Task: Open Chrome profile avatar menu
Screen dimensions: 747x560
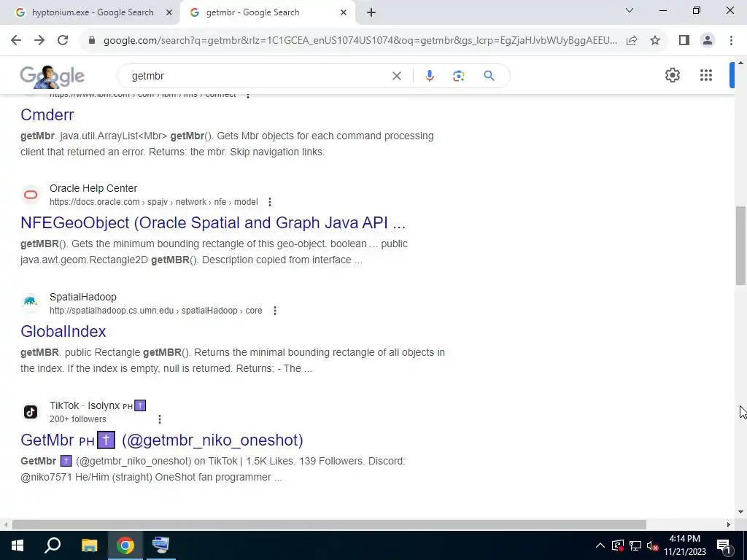Action: [x=708, y=41]
